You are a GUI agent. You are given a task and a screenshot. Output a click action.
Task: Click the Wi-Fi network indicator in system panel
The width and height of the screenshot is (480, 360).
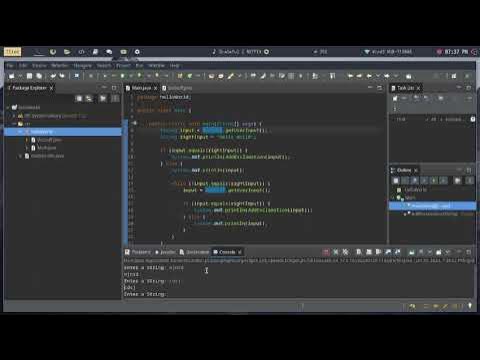(388, 52)
